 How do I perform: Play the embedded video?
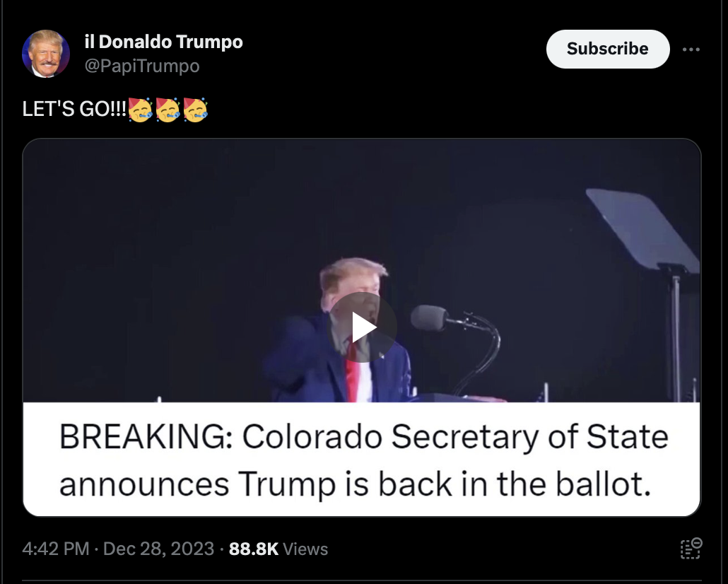click(x=362, y=327)
